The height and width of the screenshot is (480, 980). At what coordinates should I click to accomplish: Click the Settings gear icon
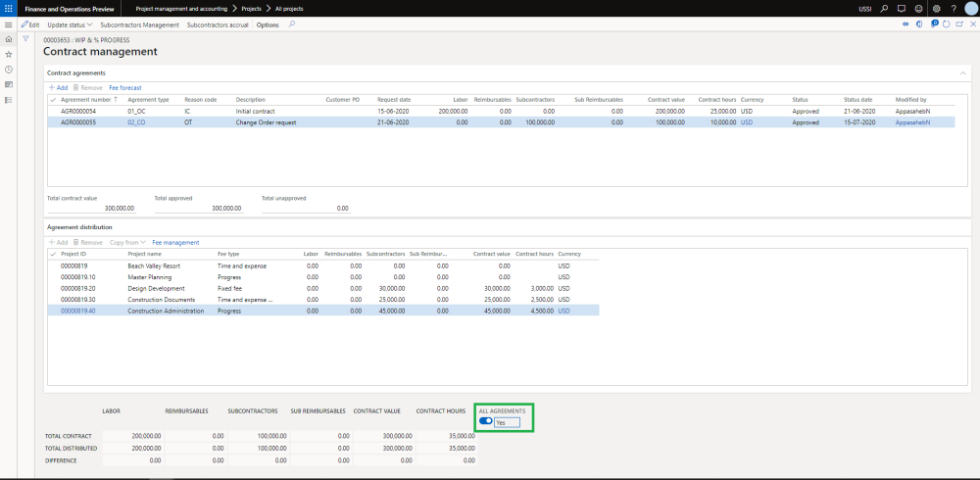coord(936,8)
